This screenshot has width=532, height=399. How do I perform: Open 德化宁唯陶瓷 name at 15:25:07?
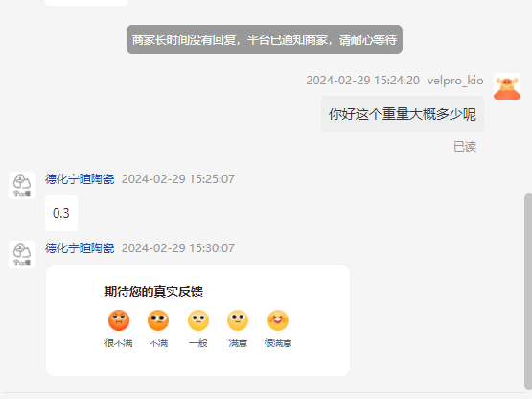(80, 179)
